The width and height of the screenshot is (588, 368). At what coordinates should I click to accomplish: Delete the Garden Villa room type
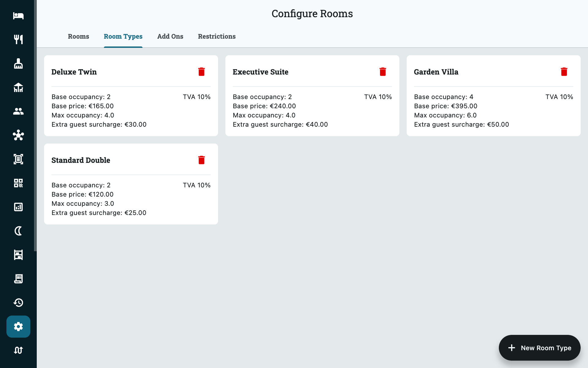coord(564,72)
